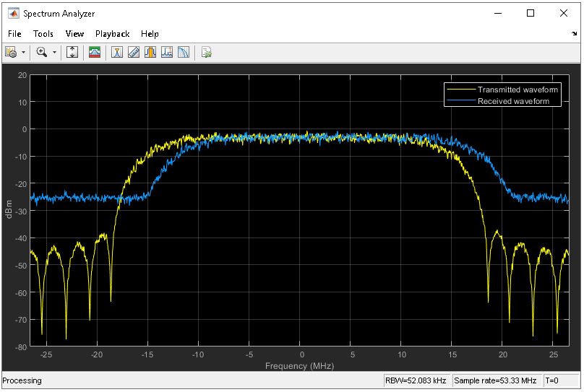The width and height of the screenshot is (584, 392).
Task: Click the toolbar dock arrow at top right
Action: pos(574,34)
